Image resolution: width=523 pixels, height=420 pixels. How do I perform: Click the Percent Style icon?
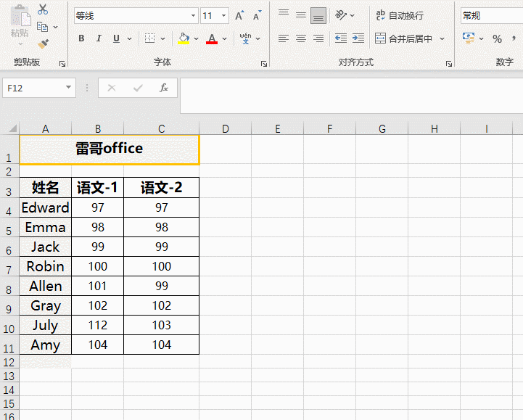pos(497,38)
